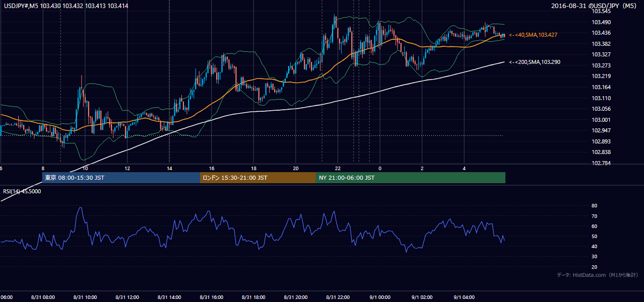Click RSI scale value 60
Viewport: 644px width, 302px height.
[594, 226]
